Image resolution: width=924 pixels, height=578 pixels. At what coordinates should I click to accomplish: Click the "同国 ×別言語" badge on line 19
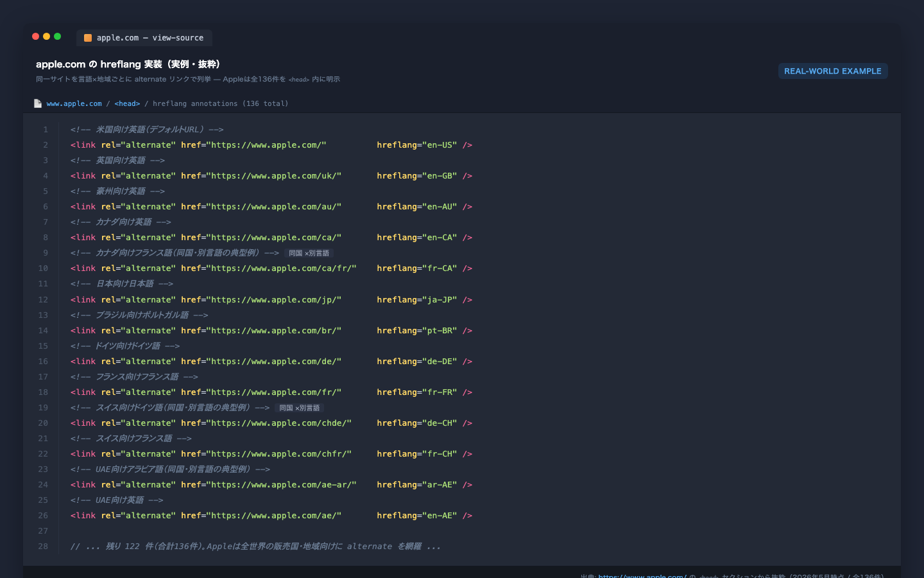click(x=299, y=408)
